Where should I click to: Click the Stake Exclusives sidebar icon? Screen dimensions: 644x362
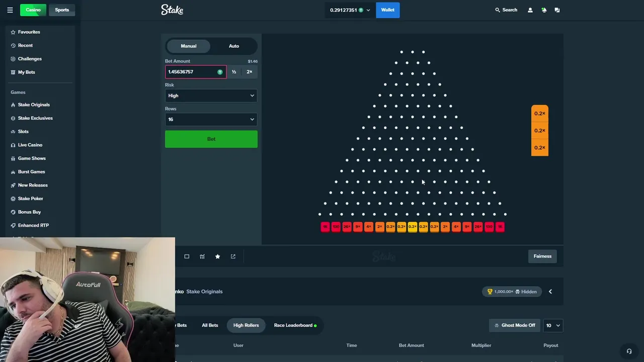click(x=13, y=118)
